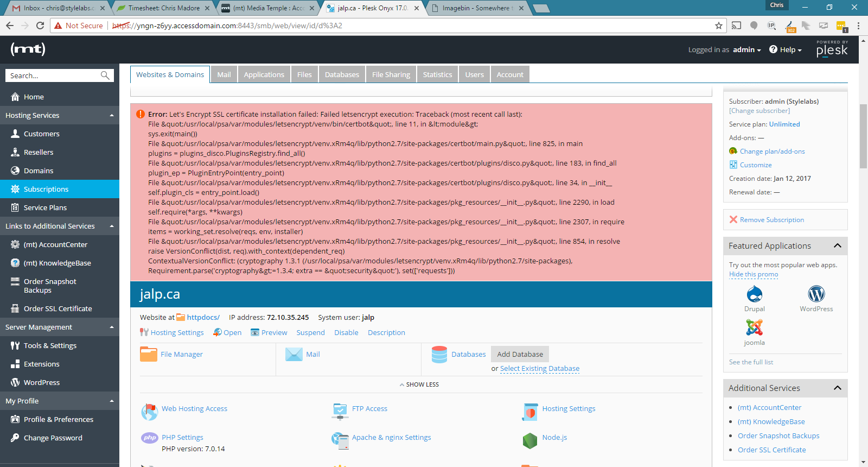
Task: Collapse the Hosting Services section
Action: click(x=112, y=115)
